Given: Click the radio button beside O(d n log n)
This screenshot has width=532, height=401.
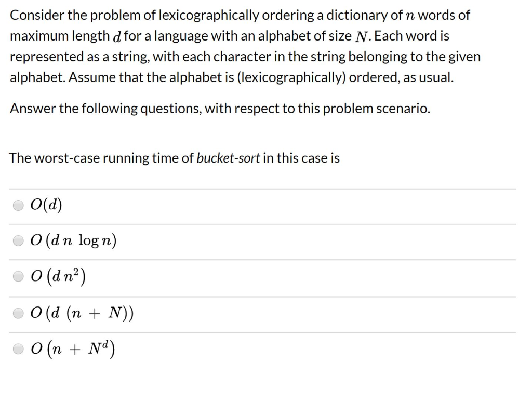Looking at the screenshot, I should pos(18,240).
